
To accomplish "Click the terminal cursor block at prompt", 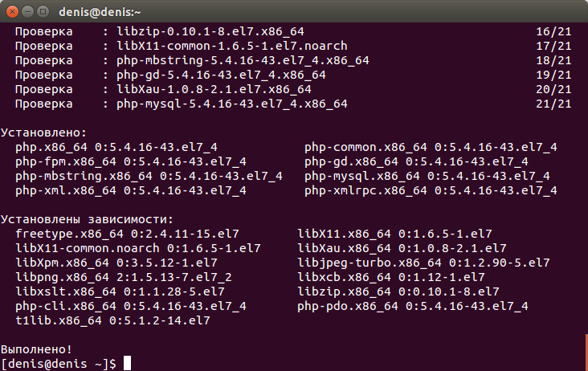I will 128,363.
